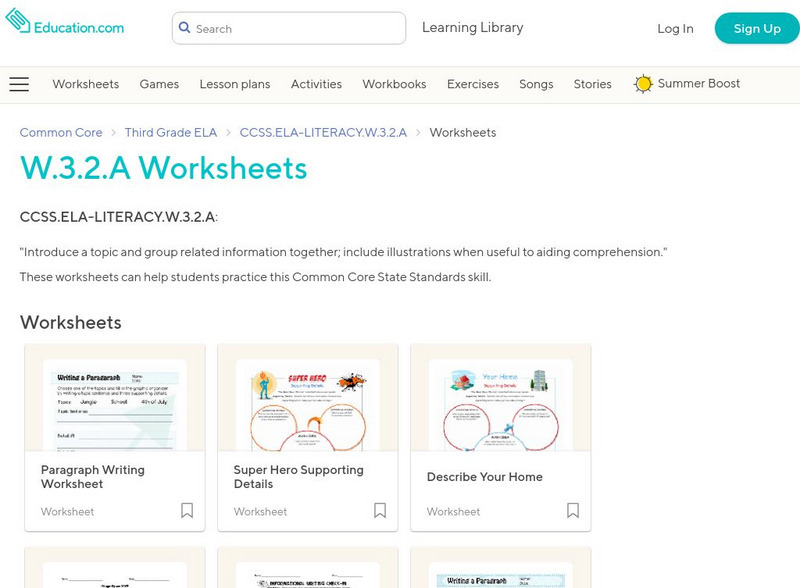Click the Super Hero Supporting Details title

tap(298, 477)
